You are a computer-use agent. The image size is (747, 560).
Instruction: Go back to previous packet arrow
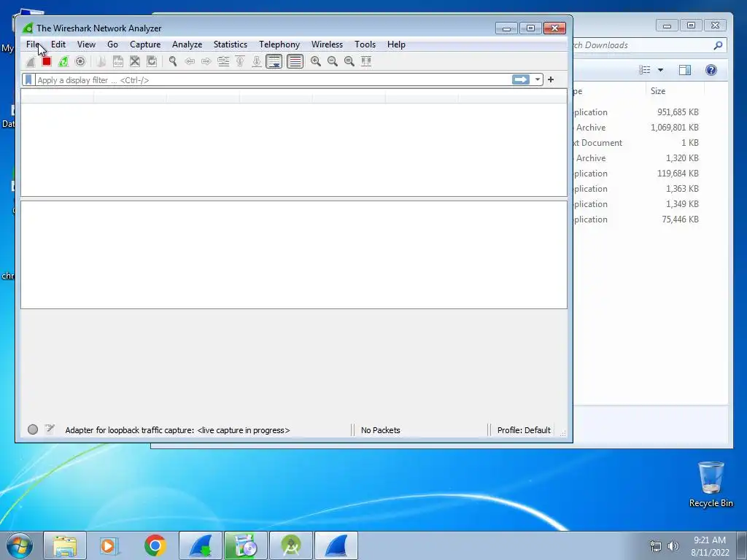[x=190, y=61]
